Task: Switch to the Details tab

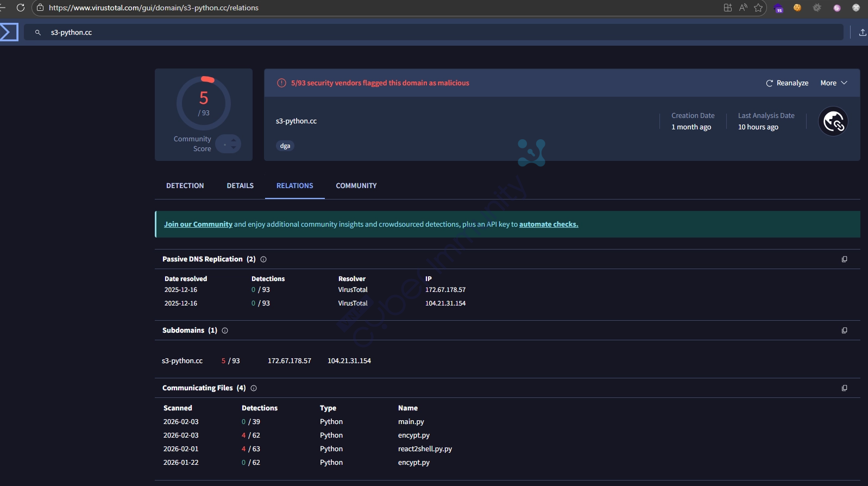Action: 240,186
